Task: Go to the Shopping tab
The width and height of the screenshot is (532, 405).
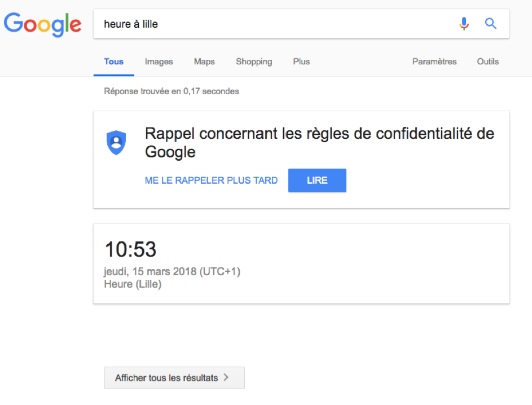Action: (x=254, y=61)
